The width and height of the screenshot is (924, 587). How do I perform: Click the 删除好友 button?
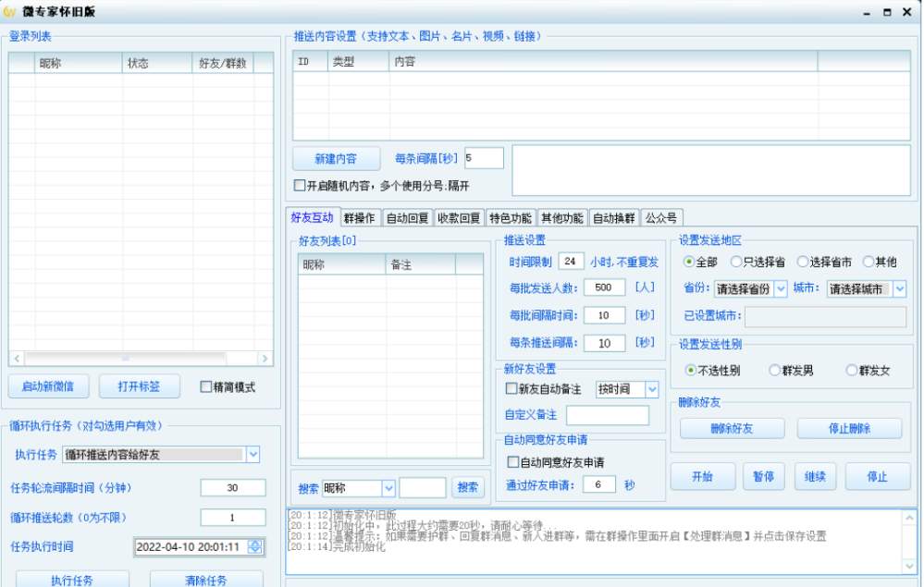[x=731, y=428]
